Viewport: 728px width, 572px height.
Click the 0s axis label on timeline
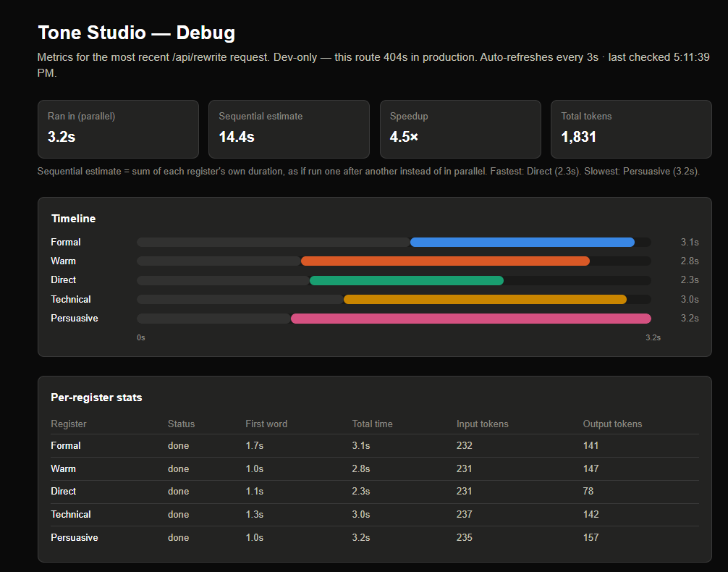[140, 338]
